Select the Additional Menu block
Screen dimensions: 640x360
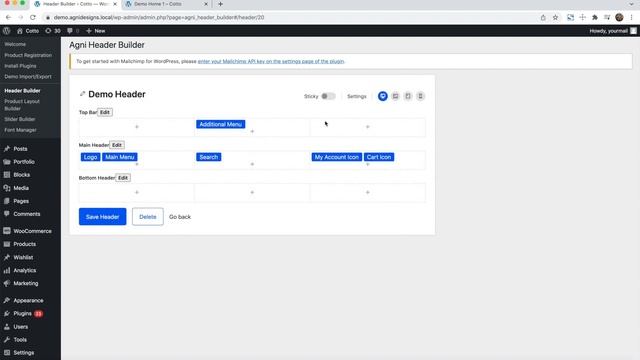[220, 124]
